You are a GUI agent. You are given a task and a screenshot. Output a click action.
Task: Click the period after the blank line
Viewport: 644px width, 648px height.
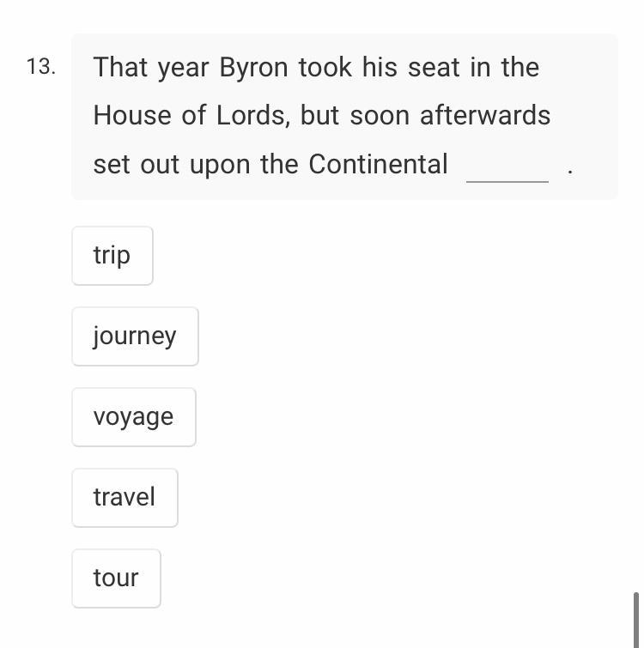(570, 172)
